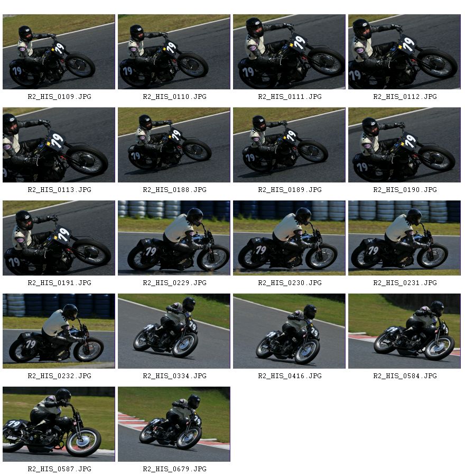Open the R2_HIS_0188.JPG thumbnail
Screen dimensions: 465x476
(174, 145)
